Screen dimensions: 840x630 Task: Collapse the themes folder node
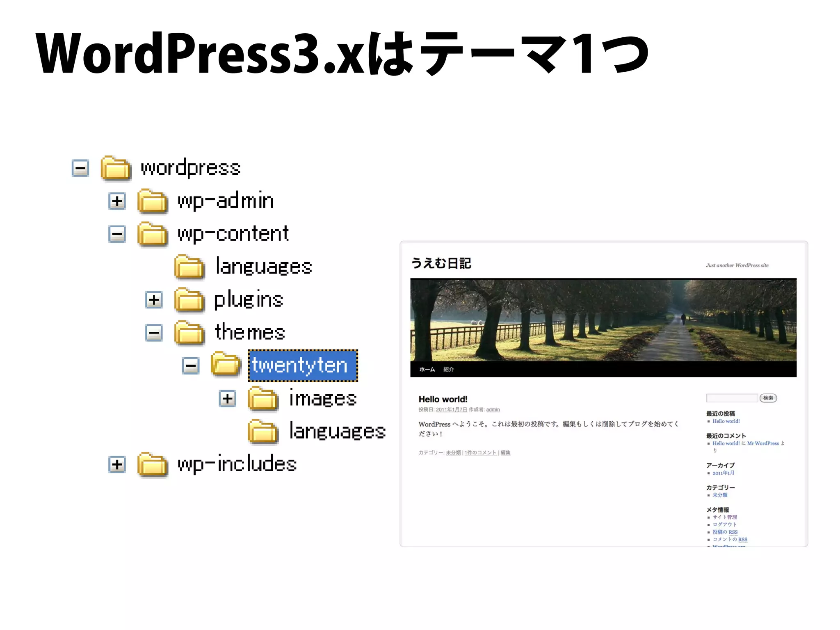point(154,333)
